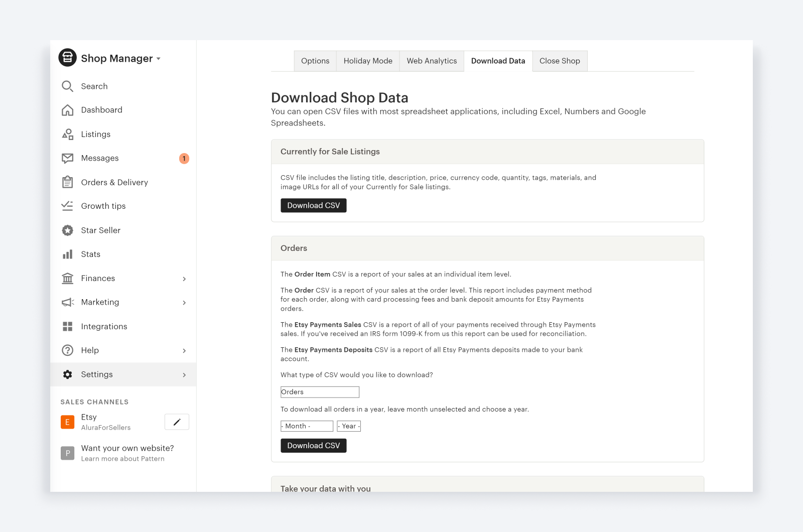Select the Star Seller icon
803x532 pixels.
point(67,230)
